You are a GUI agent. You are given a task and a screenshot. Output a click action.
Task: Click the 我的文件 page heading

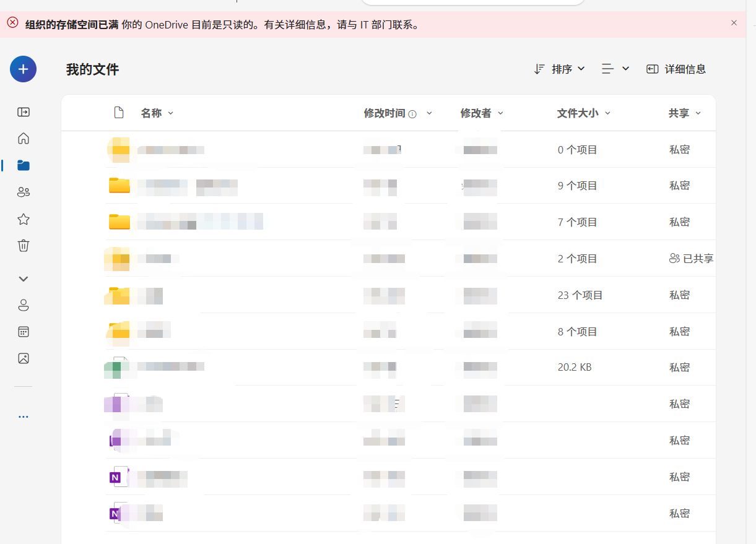click(92, 69)
